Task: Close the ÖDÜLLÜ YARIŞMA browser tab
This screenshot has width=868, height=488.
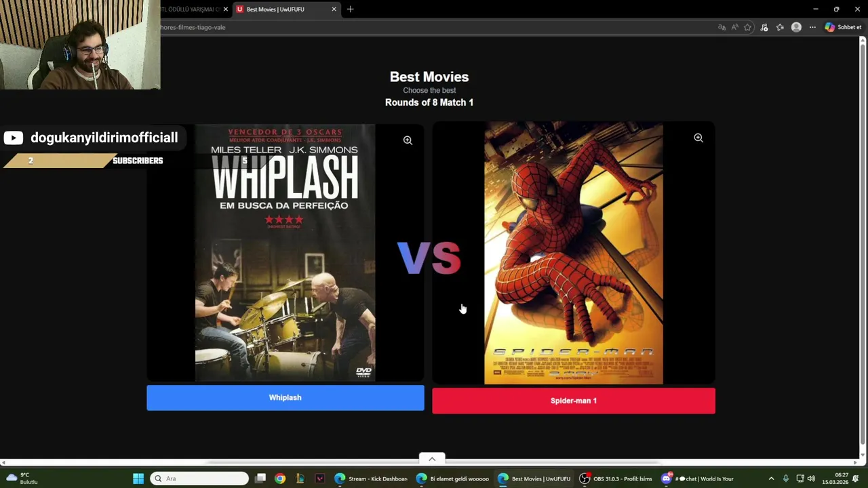Action: click(226, 9)
